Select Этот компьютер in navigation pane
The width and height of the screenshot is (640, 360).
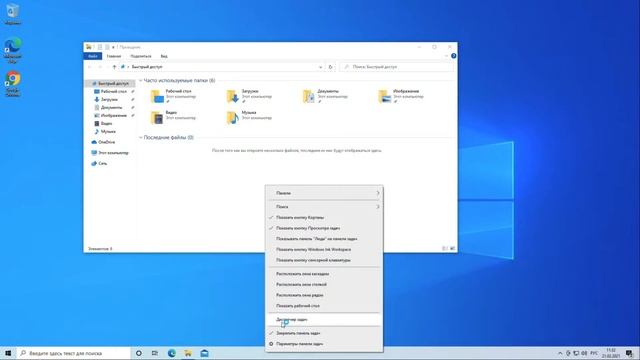point(113,153)
